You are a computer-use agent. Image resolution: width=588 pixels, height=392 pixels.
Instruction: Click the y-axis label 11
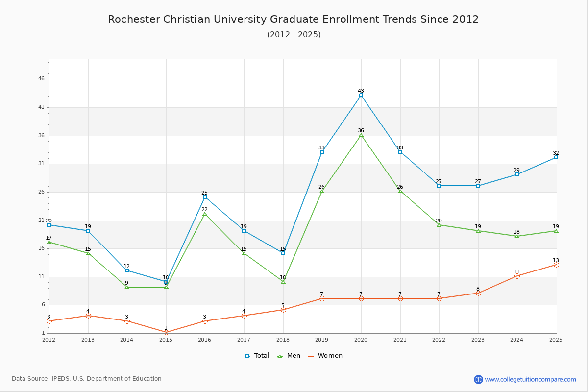tap(41, 276)
